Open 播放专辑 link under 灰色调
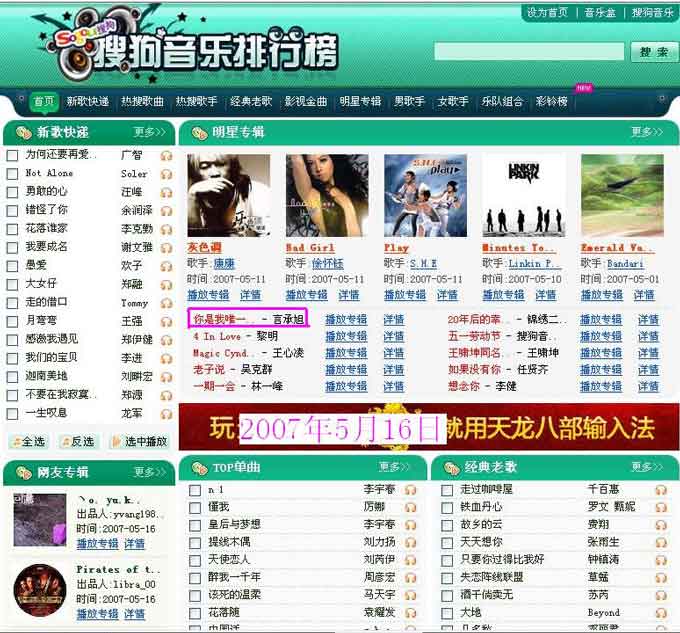This screenshot has width=680, height=633. (x=208, y=295)
